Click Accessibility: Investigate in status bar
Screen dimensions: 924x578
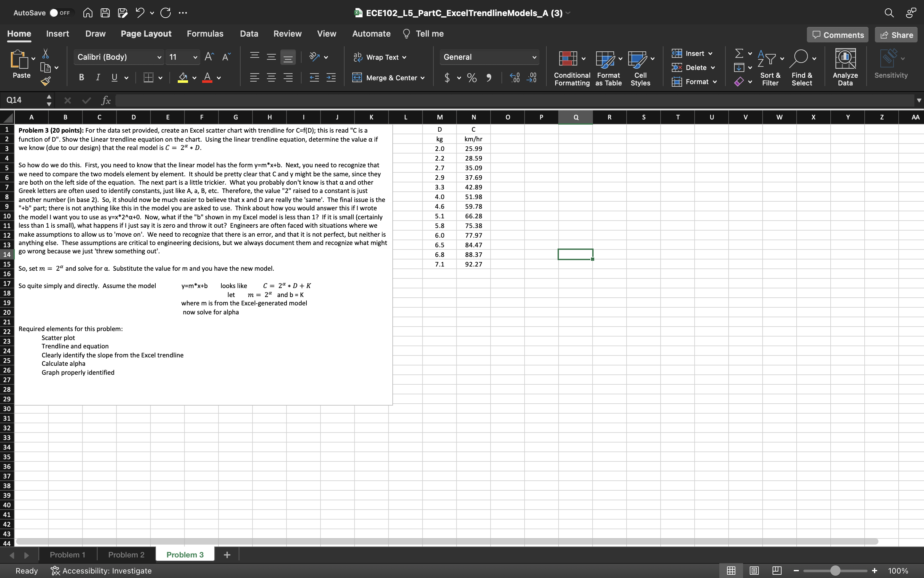click(102, 570)
